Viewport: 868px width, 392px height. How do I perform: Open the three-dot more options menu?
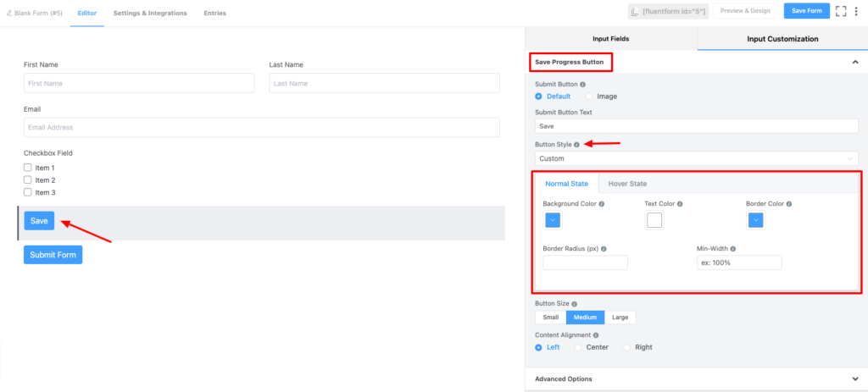(x=856, y=11)
